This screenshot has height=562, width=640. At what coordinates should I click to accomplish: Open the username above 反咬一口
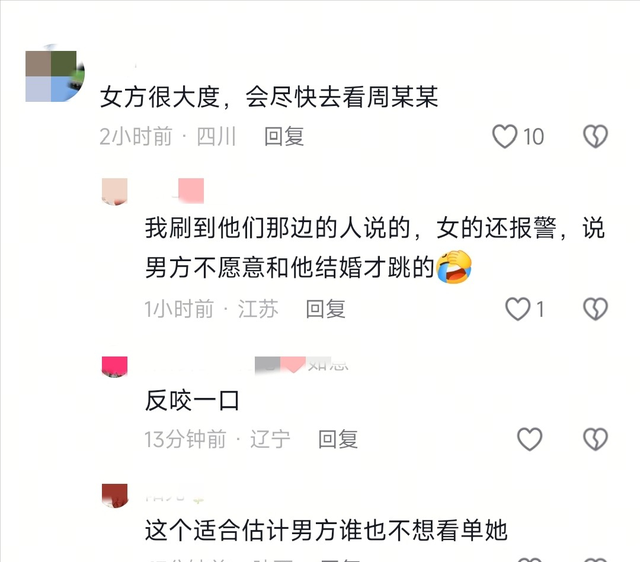pyautogui.click(x=302, y=364)
